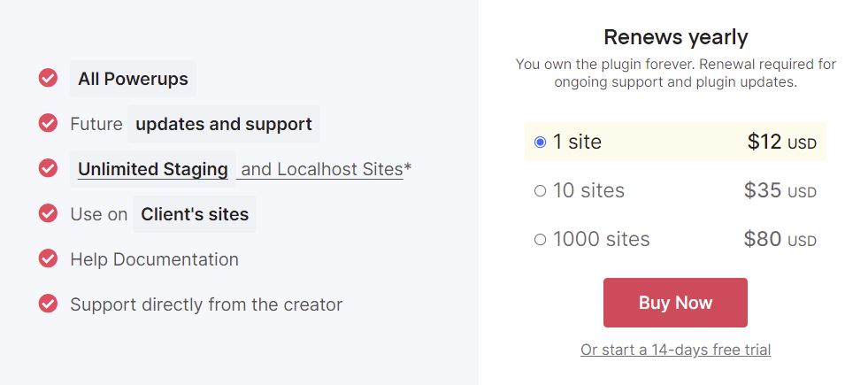Viewport: 868px width, 385px height.
Task: Select the 1000 sites radio button
Action: (541, 239)
